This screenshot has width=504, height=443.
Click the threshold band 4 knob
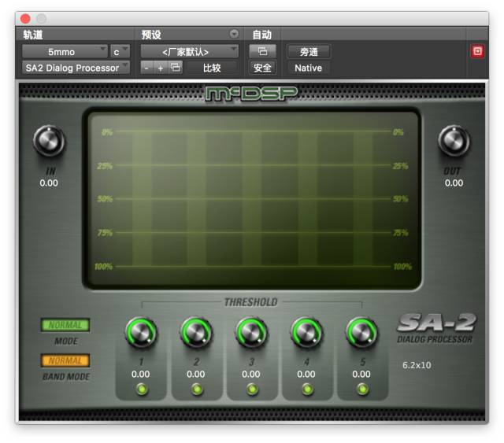click(x=307, y=333)
